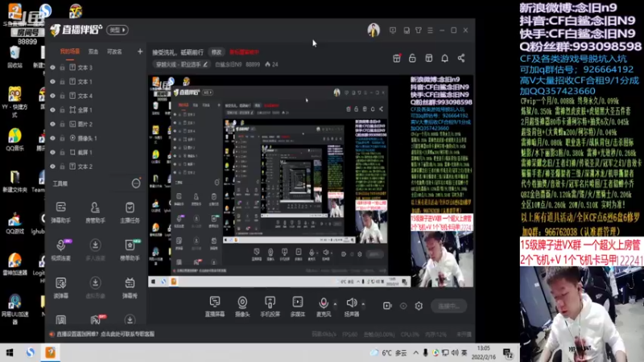Switch to 可改名 scene tab
644x362 pixels.
pyautogui.click(x=114, y=51)
